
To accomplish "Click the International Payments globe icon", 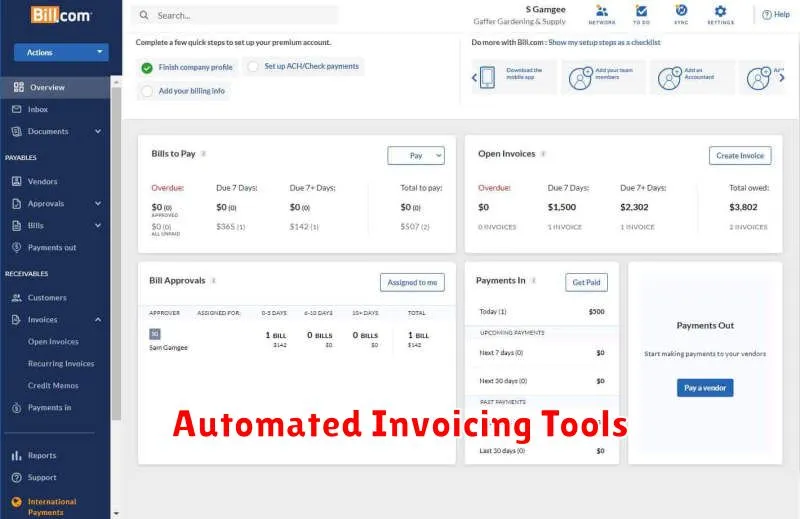I will 17,502.
